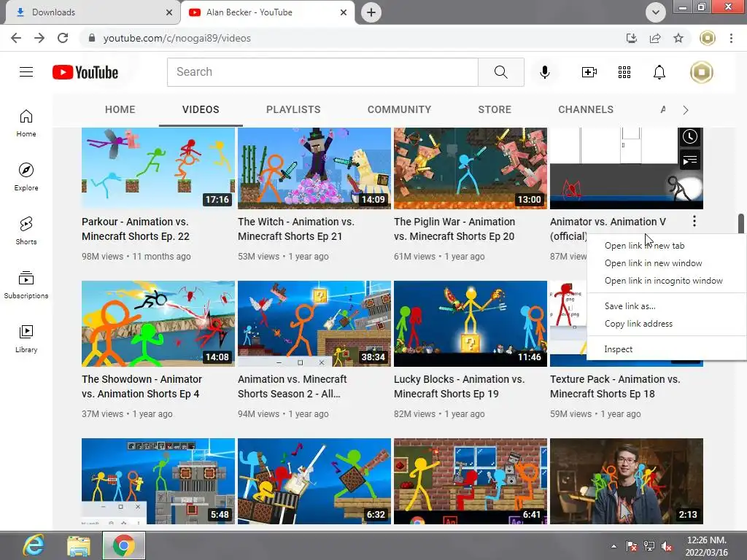Open Subscriptions in the sidebar
The image size is (747, 560).
coord(26,285)
